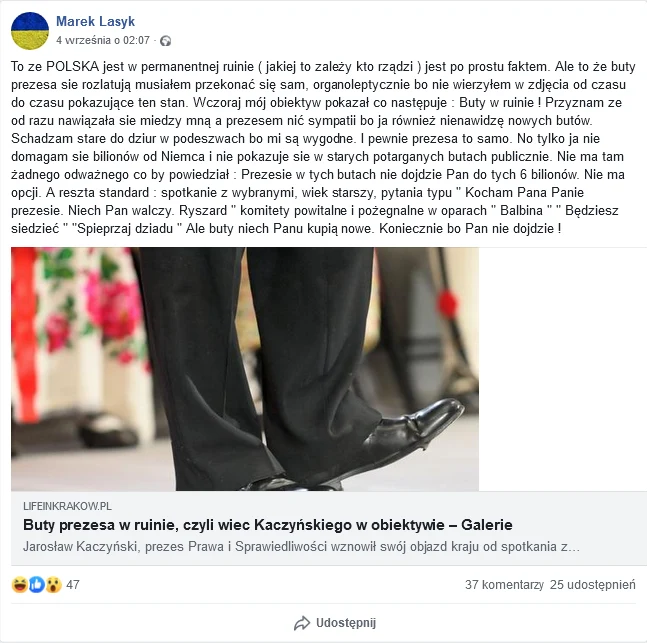
Task: Show the 37 komentarzy comments
Action: (x=504, y=585)
